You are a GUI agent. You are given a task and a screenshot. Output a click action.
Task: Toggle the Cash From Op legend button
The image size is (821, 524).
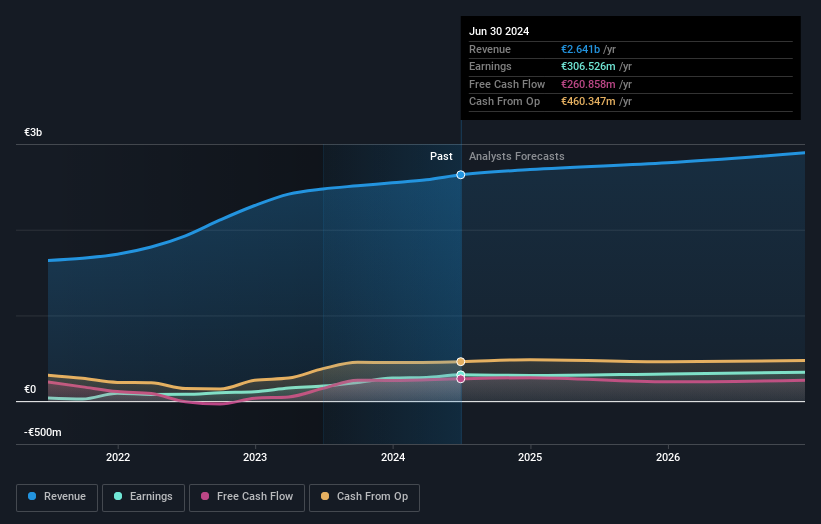coord(364,497)
